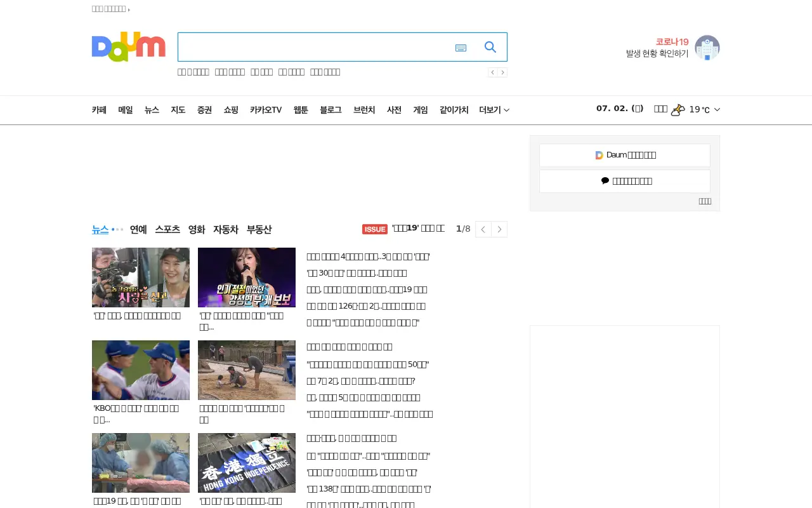Viewport: 812px width, 508px height.
Task: Open the 쇼핑 menu item
Action: pos(231,110)
